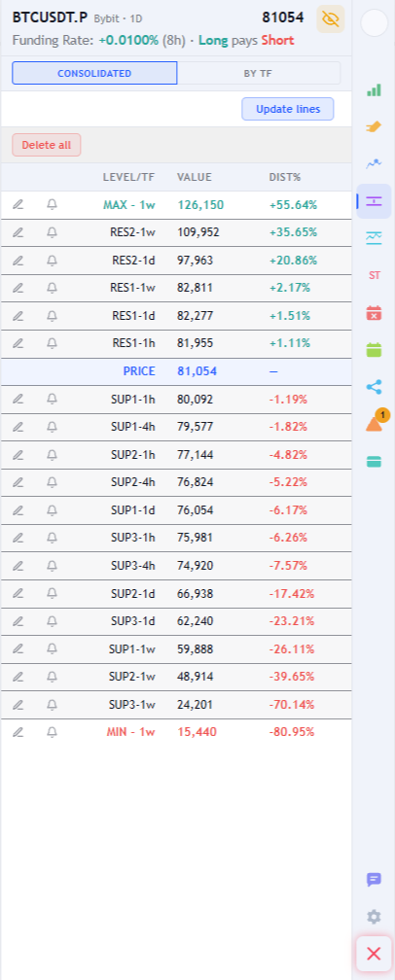Edit the RES1-1w level
The height and width of the screenshot is (980, 395).
tap(18, 288)
